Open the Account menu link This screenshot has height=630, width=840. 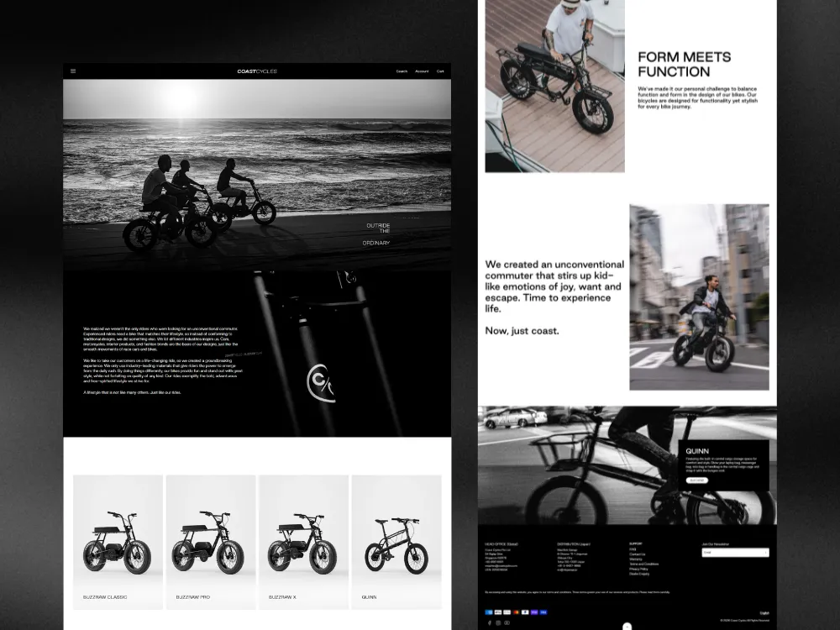click(x=422, y=71)
